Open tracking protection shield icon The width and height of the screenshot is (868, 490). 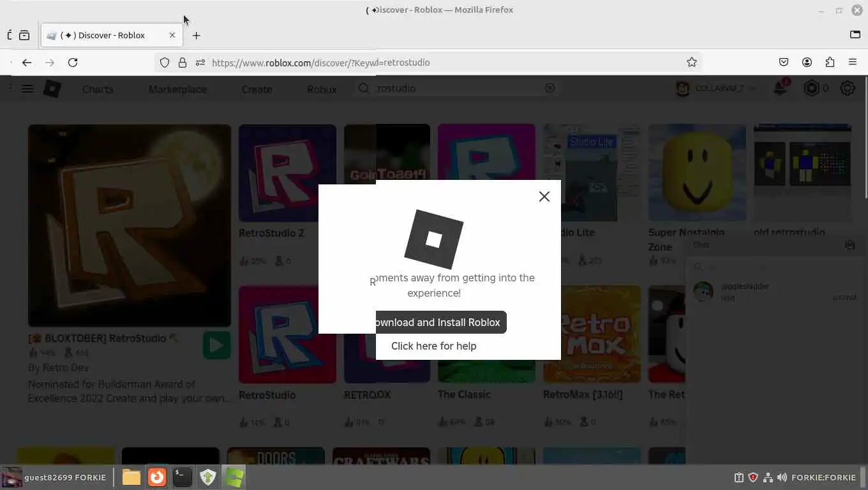(165, 63)
